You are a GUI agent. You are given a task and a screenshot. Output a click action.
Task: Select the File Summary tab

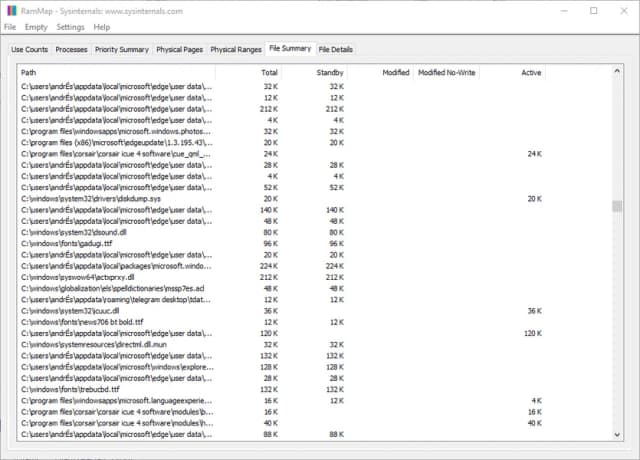click(290, 49)
